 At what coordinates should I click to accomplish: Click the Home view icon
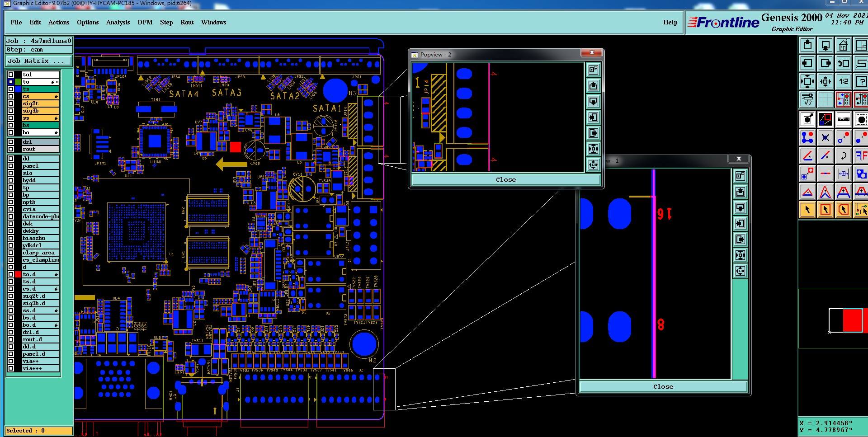tap(843, 45)
